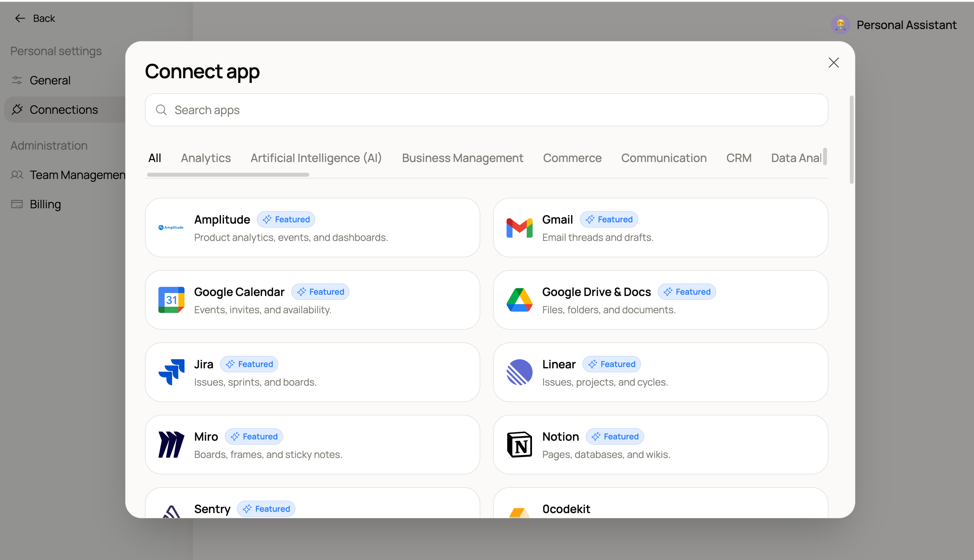Image resolution: width=974 pixels, height=560 pixels.
Task: Click the Featured badge next to Notion
Action: tap(614, 436)
